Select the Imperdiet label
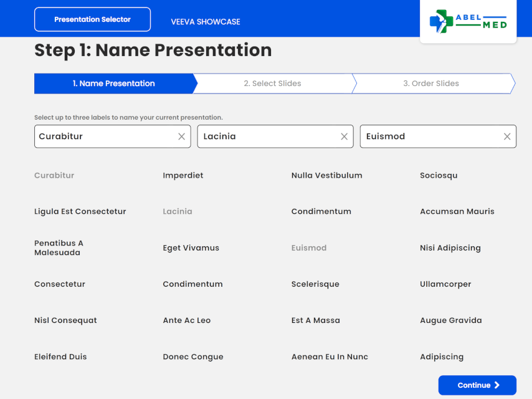The height and width of the screenshot is (399, 532). point(183,175)
